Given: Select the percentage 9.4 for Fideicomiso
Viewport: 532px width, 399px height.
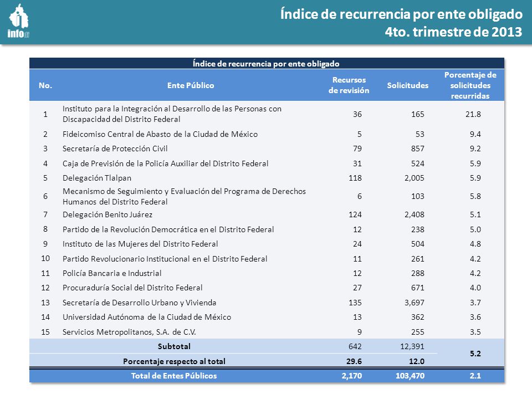Looking at the screenshot, I should point(475,134).
